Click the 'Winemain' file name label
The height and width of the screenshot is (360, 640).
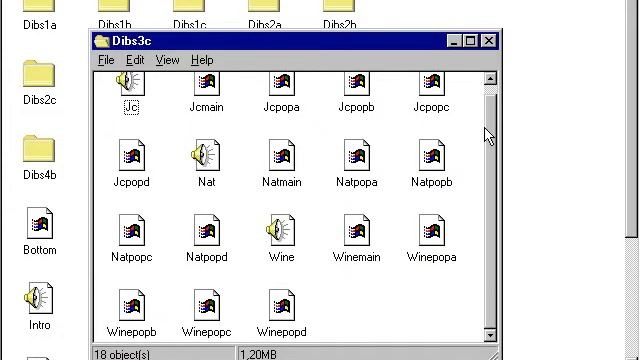click(x=357, y=257)
